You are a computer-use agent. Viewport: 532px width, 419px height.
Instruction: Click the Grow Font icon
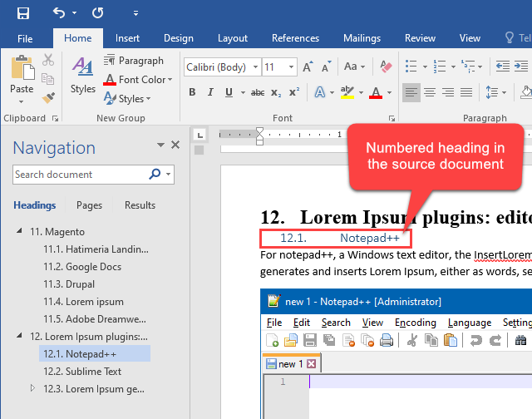pyautogui.click(x=308, y=67)
